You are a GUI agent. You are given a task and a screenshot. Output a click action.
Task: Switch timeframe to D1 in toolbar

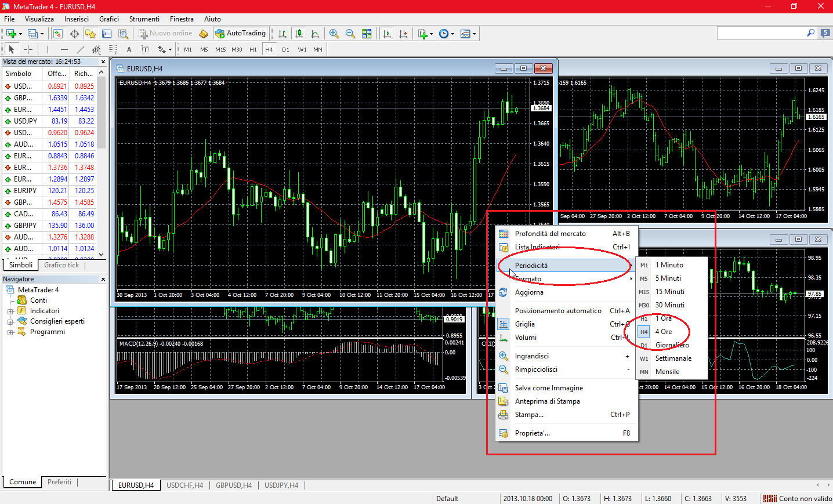[x=285, y=49]
